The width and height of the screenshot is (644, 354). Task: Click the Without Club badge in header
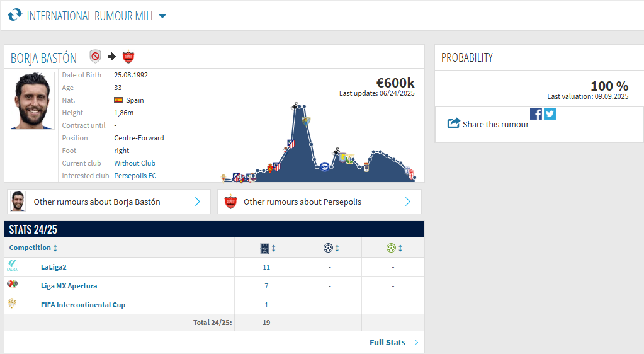tap(95, 57)
